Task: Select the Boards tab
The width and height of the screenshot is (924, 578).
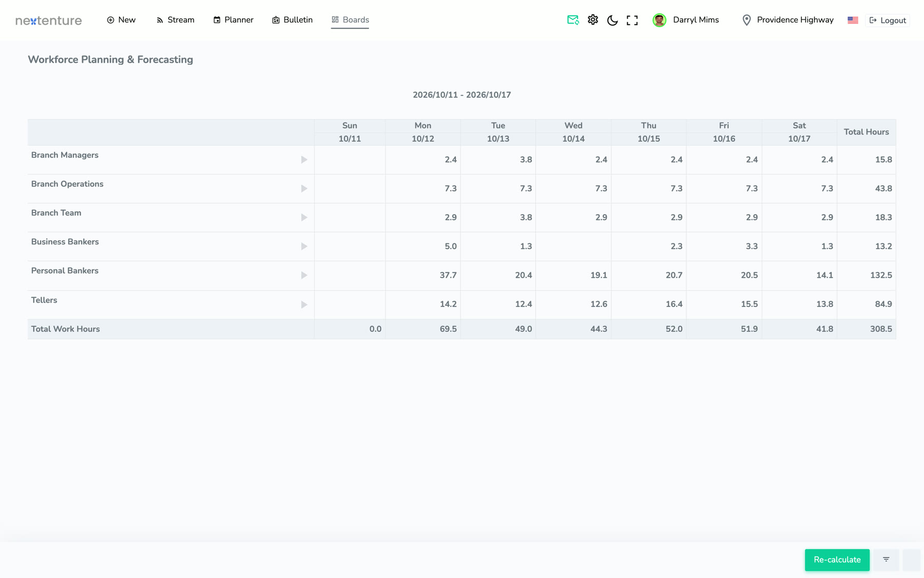Action: [x=350, y=20]
